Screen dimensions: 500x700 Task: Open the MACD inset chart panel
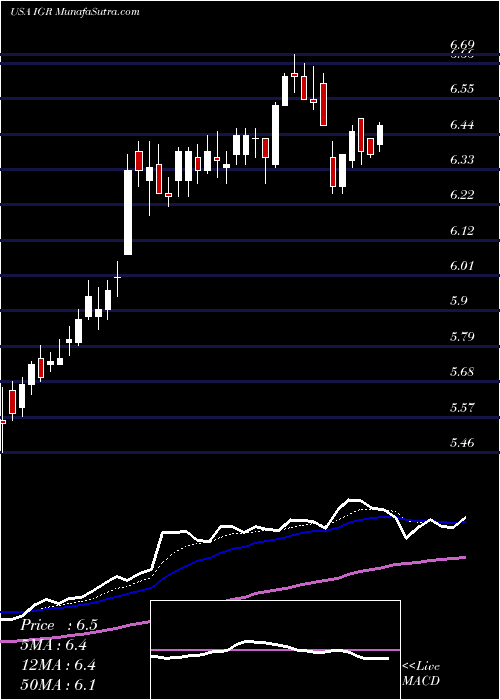[276, 650]
